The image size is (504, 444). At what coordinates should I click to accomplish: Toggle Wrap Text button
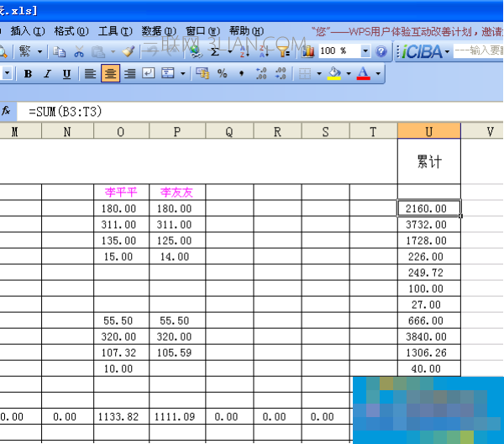pyautogui.click(x=149, y=73)
